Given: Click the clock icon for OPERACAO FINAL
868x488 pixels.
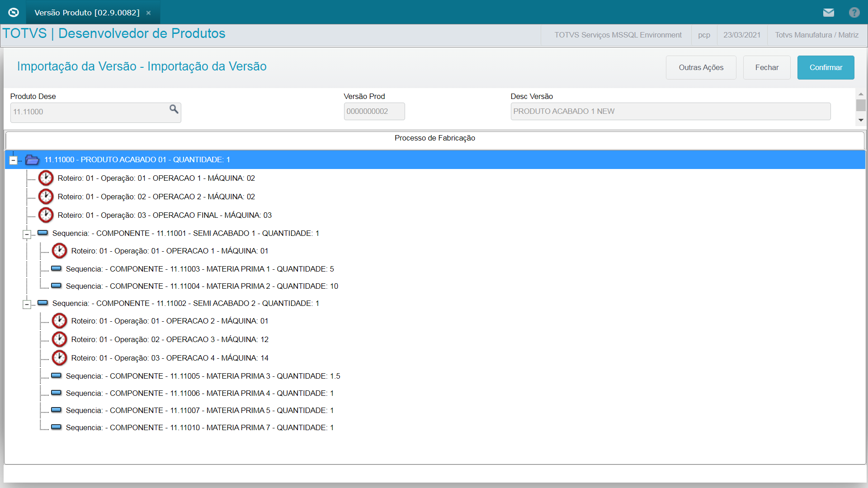Looking at the screenshot, I should [x=46, y=215].
